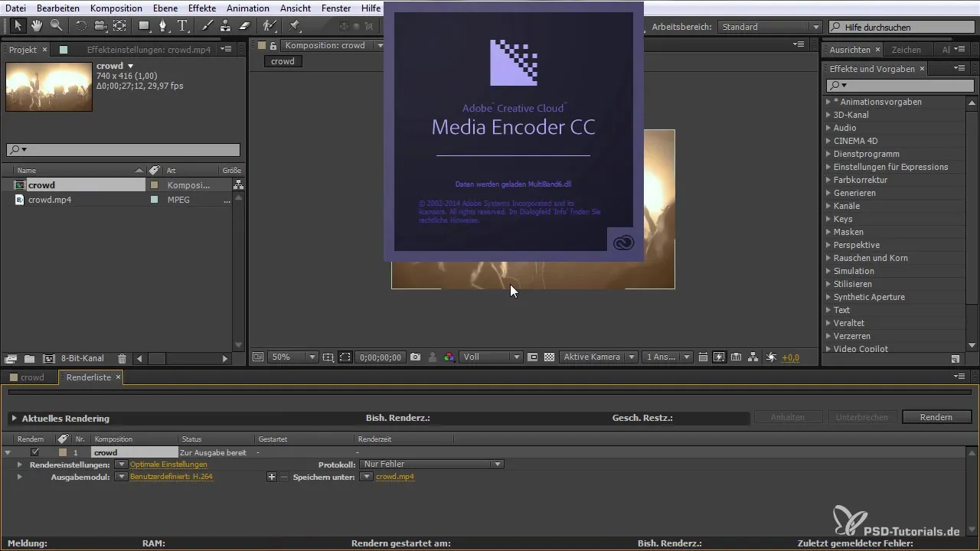Open the 1 Ans... view layout dropdown
The image size is (980, 551).
(x=668, y=357)
